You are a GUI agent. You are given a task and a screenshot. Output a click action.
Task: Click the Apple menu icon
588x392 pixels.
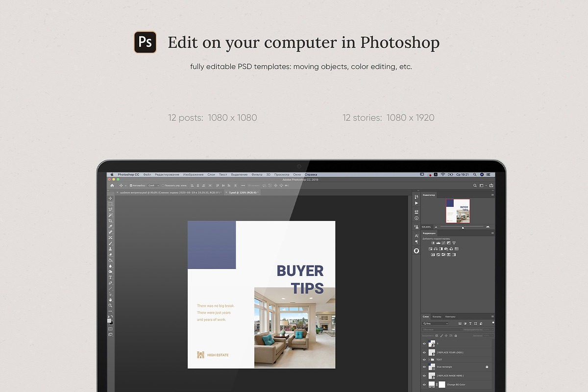click(x=112, y=174)
